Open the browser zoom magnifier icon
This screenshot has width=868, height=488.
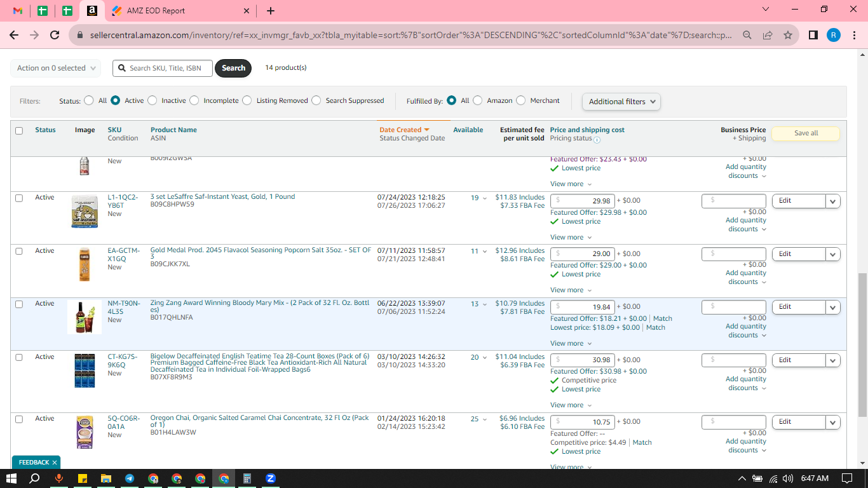click(747, 35)
